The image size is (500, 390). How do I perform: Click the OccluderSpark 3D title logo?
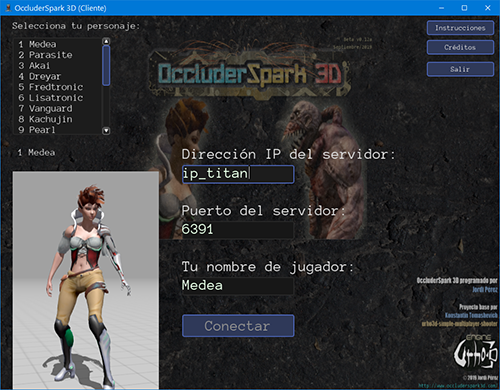249,73
